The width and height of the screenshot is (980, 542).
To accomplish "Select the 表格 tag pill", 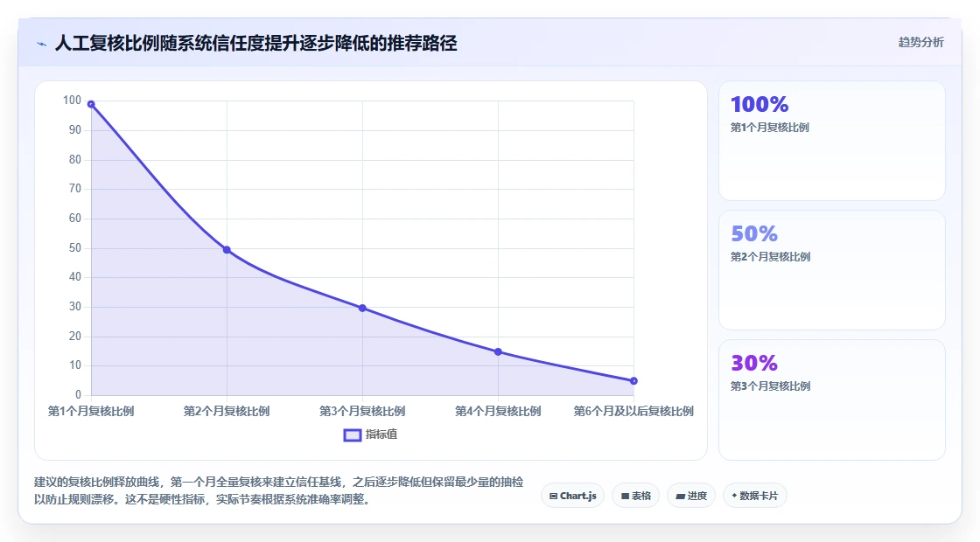I will [635, 496].
